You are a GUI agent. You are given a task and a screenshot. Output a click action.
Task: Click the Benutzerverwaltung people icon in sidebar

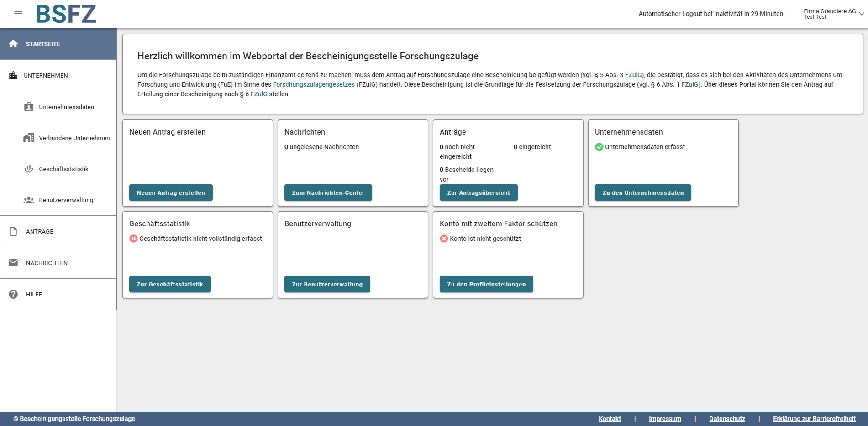tap(29, 200)
